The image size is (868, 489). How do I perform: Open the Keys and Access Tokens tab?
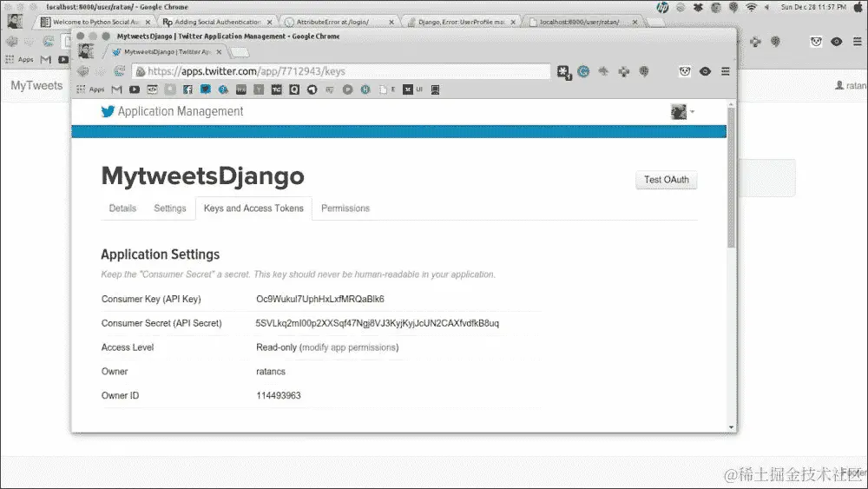[253, 208]
